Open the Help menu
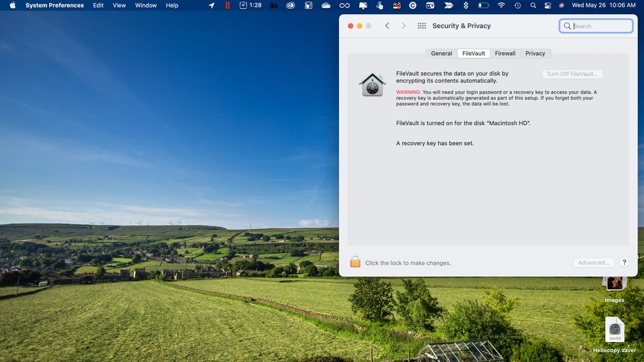644x362 pixels. coord(171,5)
